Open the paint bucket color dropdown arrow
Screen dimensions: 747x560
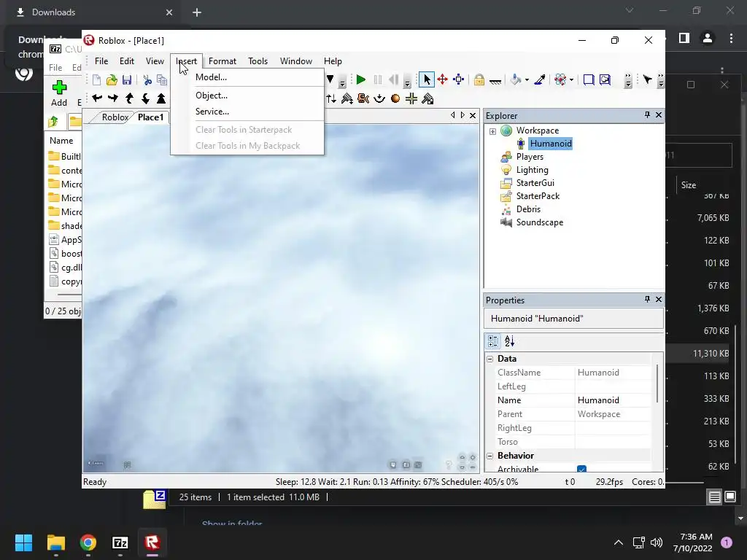pyautogui.click(x=527, y=80)
